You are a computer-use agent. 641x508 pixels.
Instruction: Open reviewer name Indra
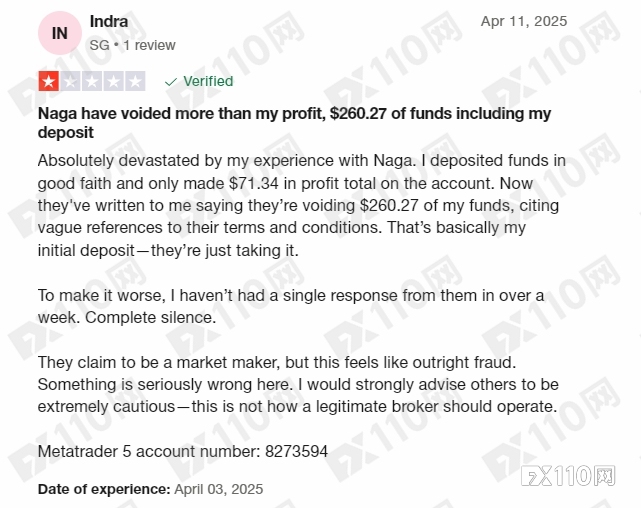[x=109, y=22]
